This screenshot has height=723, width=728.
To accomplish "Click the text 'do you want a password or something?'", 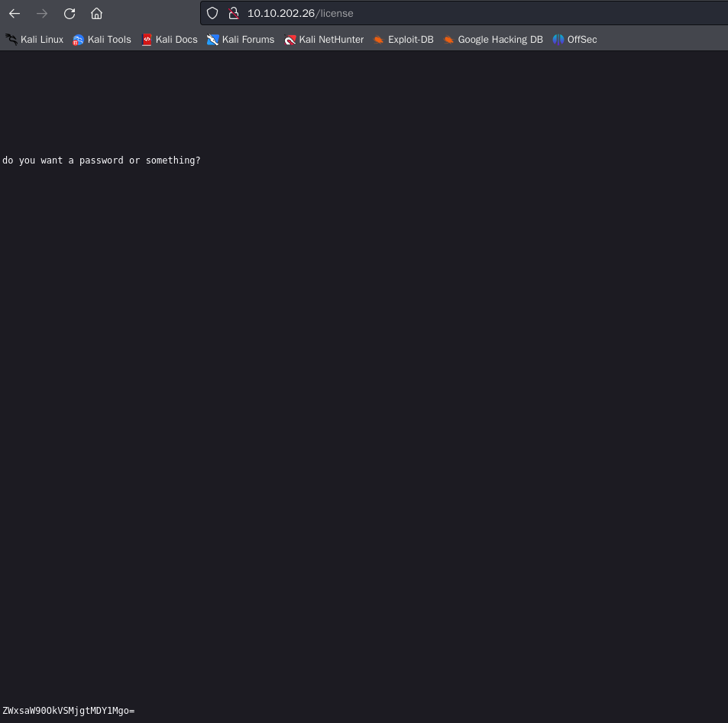I will point(101,160).
